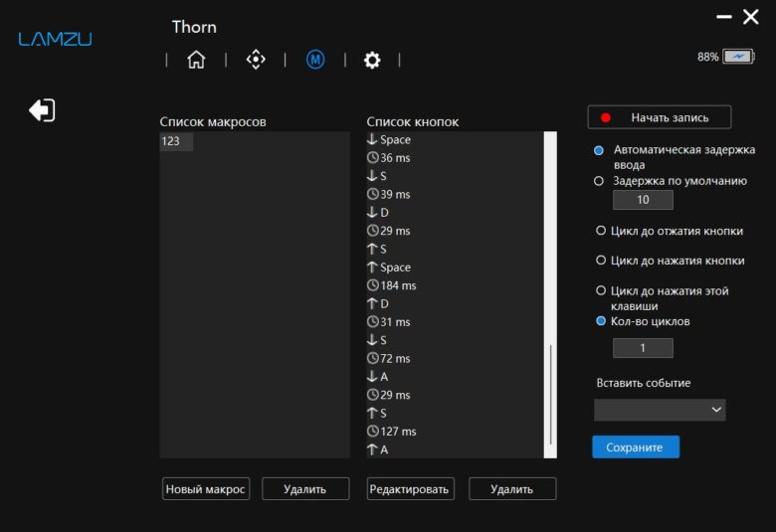Open the gear settings tab

pos(372,60)
